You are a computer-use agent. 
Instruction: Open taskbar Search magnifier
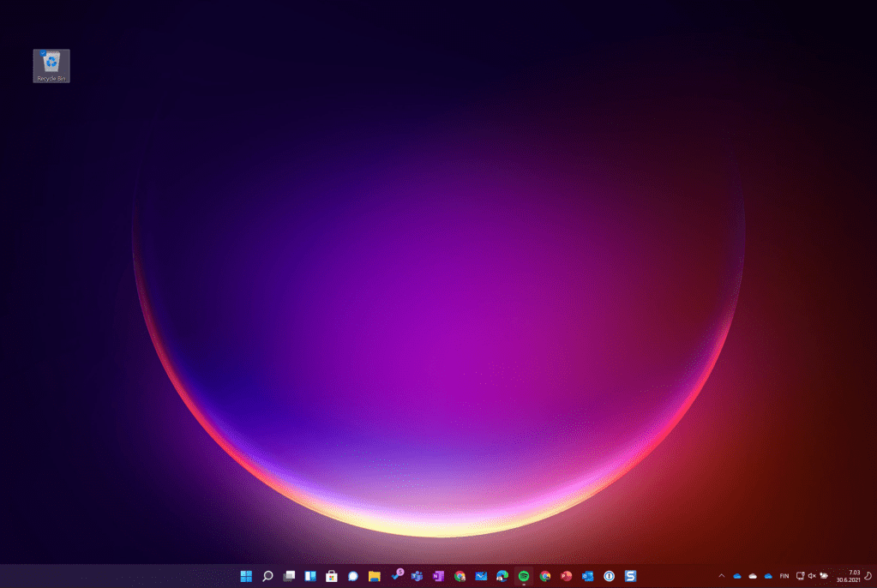pyautogui.click(x=267, y=576)
